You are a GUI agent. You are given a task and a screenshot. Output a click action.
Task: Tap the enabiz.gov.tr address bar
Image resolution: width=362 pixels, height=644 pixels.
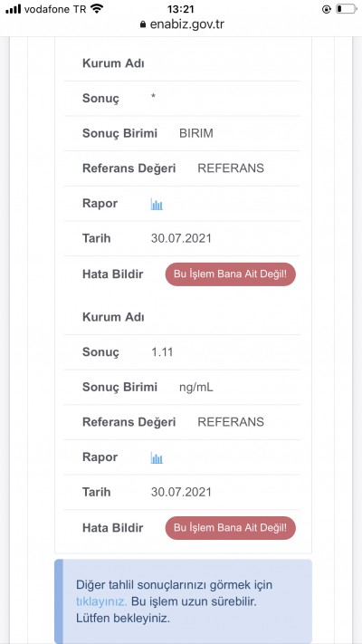coord(181,24)
